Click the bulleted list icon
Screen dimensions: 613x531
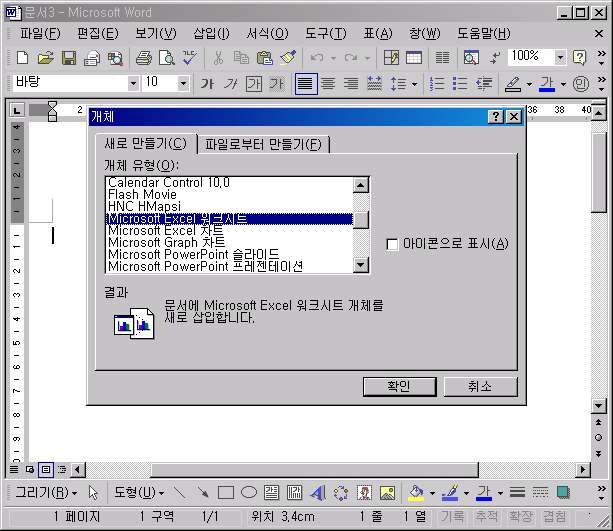pos(460,83)
